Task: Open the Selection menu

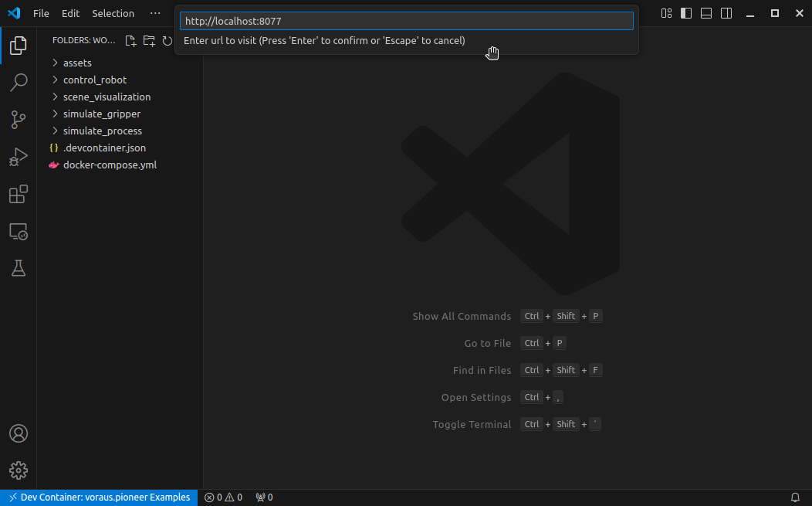Action: 113,13
